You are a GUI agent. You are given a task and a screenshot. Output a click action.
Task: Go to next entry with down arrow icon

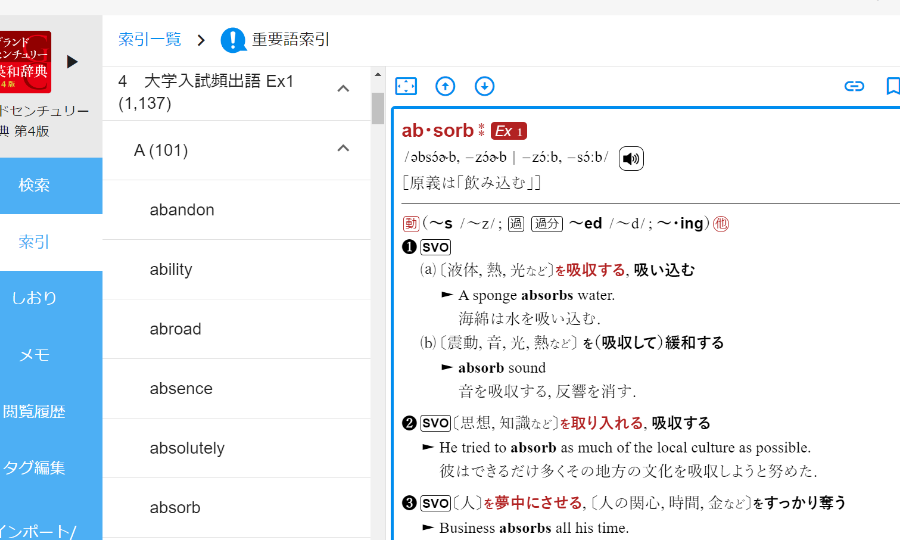pyautogui.click(x=484, y=86)
